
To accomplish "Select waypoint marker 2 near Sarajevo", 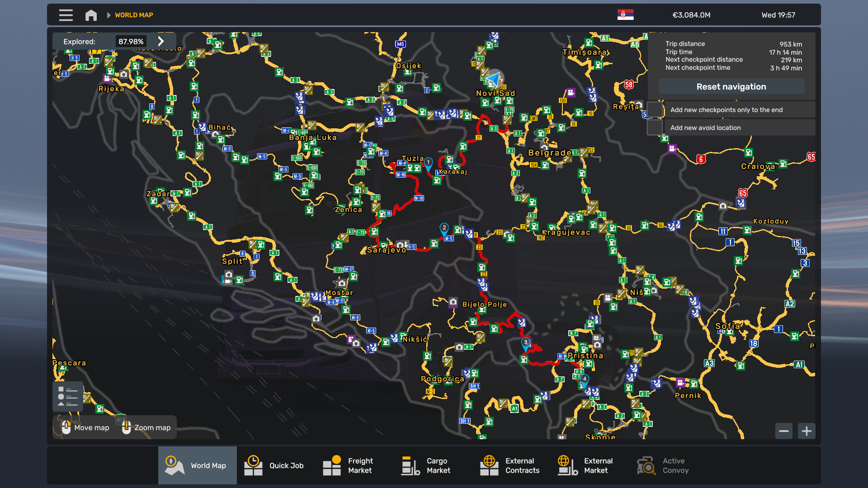I will [x=444, y=228].
